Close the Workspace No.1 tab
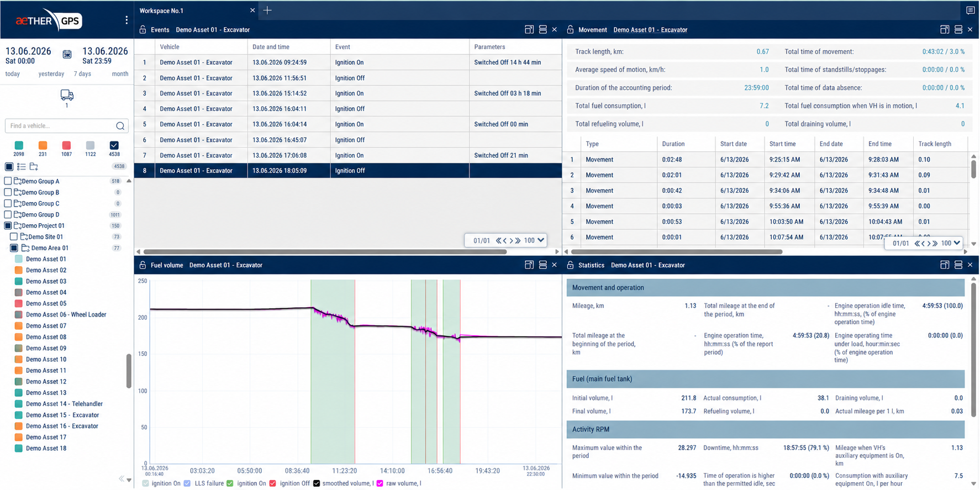Image resolution: width=980 pixels, height=490 pixels. coord(252,10)
